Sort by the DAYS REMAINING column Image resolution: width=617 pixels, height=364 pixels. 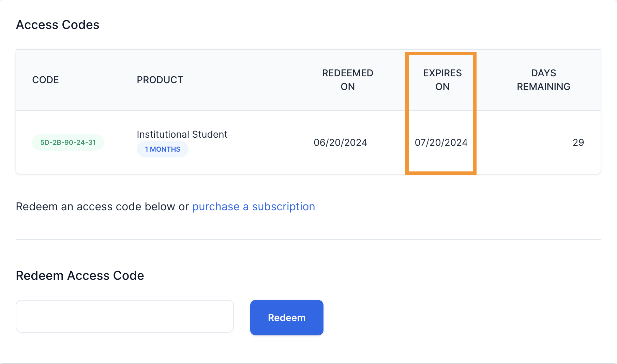(x=543, y=80)
